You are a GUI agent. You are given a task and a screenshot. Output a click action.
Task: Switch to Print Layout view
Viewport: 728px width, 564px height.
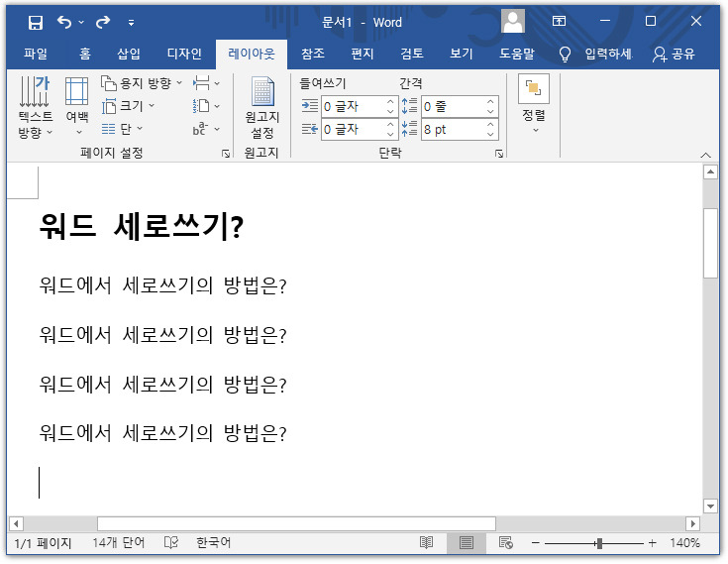pos(467,542)
